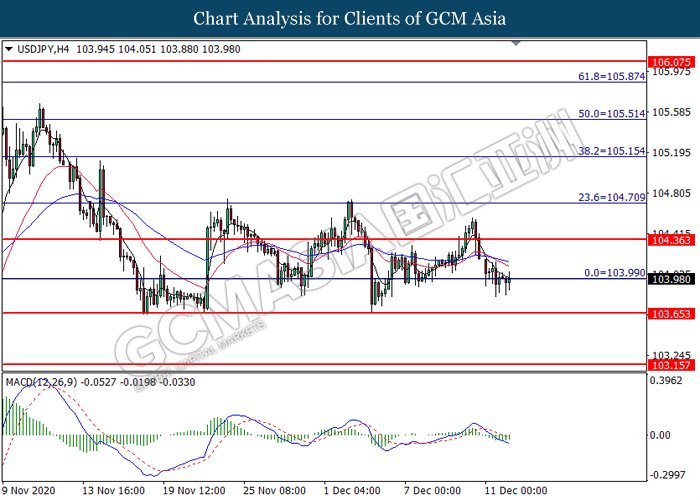Select the red 103.653 price tag
This screenshot has height=500, width=700.
[x=670, y=313]
